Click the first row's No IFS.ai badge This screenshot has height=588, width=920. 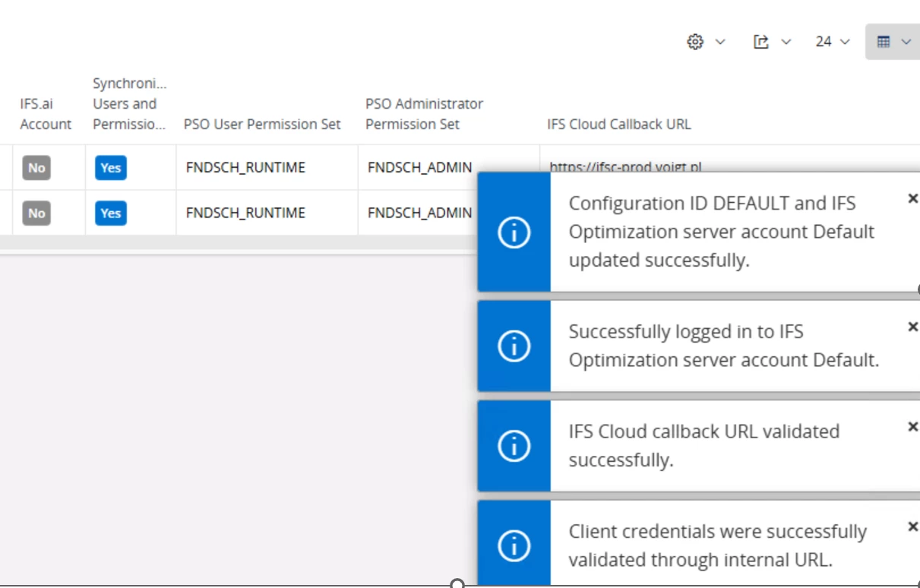point(36,168)
